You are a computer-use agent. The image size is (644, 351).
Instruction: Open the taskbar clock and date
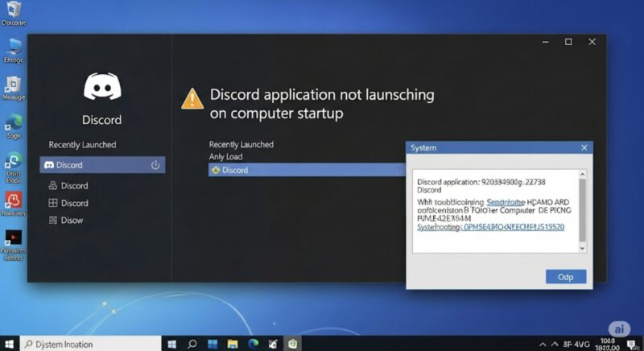pyautogui.click(x=608, y=344)
